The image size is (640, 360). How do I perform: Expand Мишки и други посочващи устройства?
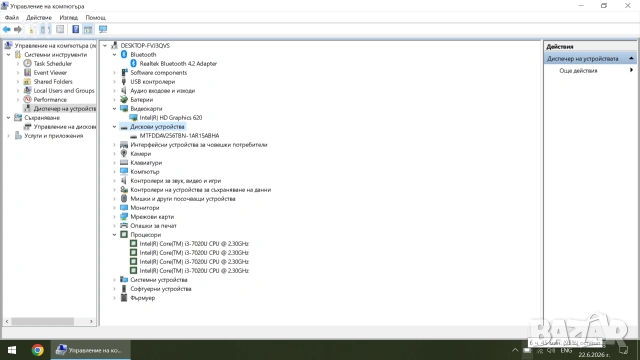[x=115, y=199]
